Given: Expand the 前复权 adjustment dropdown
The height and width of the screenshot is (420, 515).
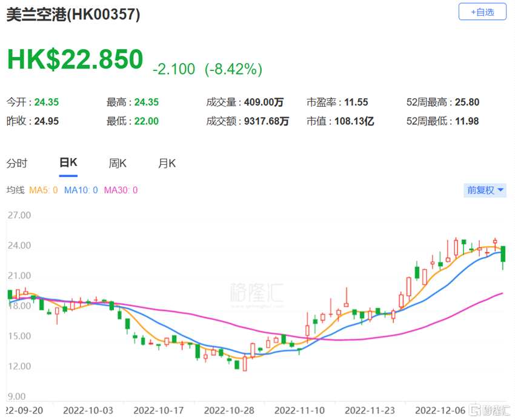Looking at the screenshot, I should [485, 190].
